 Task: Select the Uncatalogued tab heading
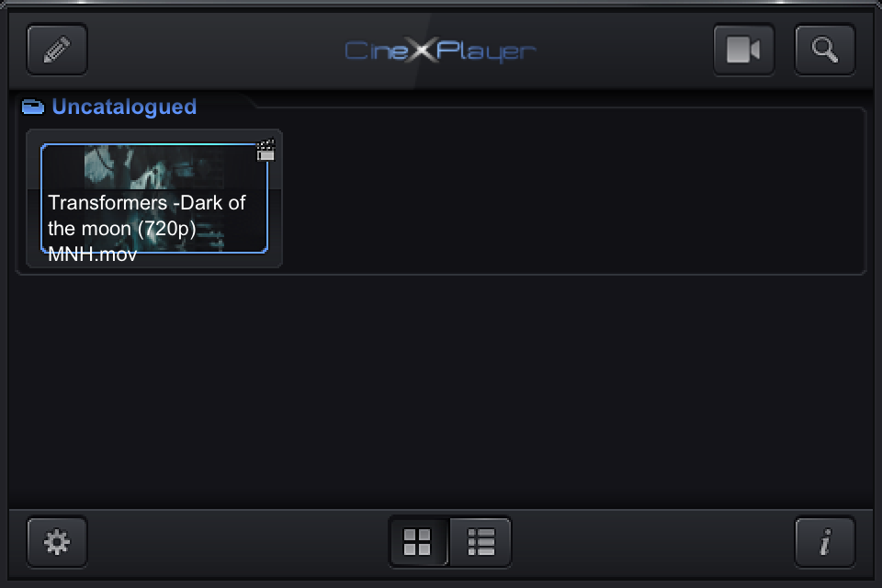click(x=124, y=107)
